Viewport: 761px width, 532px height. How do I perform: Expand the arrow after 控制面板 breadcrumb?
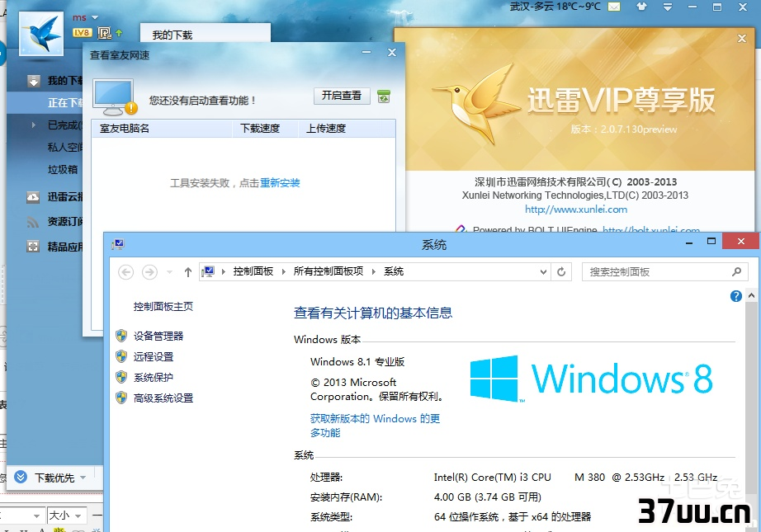pos(283,271)
